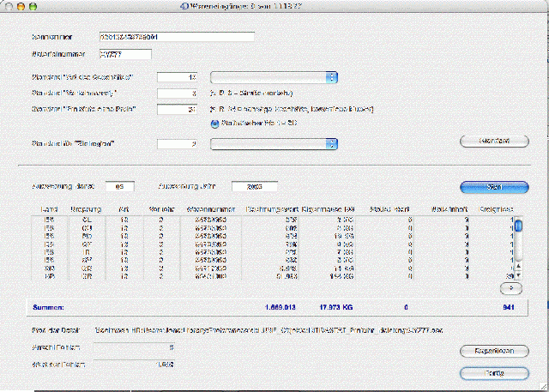Click the table scrollbar's down arrow
Image resolution: width=549 pixels, height=392 pixels.
point(518,275)
